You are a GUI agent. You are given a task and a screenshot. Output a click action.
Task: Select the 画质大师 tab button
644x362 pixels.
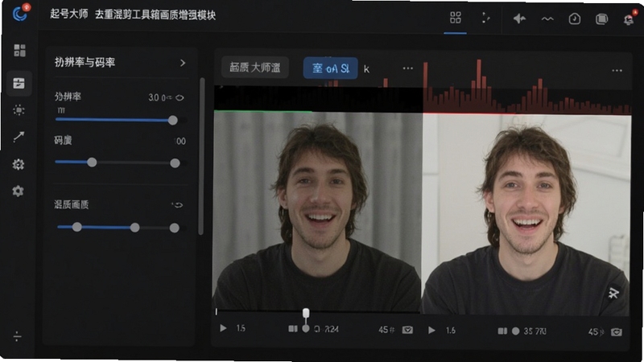coord(255,68)
